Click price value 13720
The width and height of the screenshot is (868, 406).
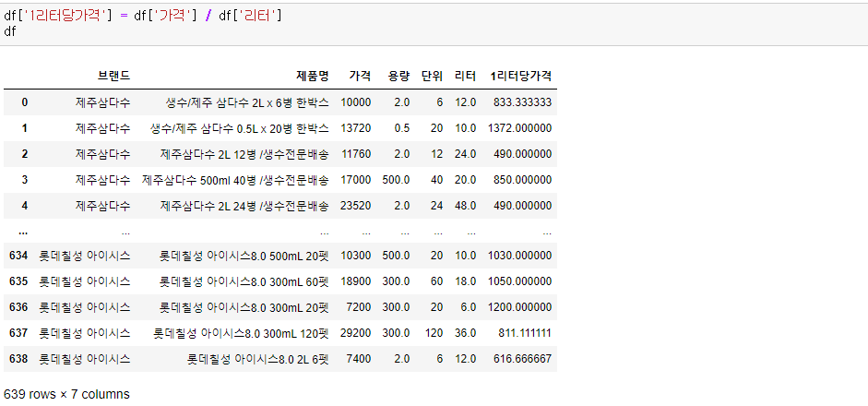357,128
